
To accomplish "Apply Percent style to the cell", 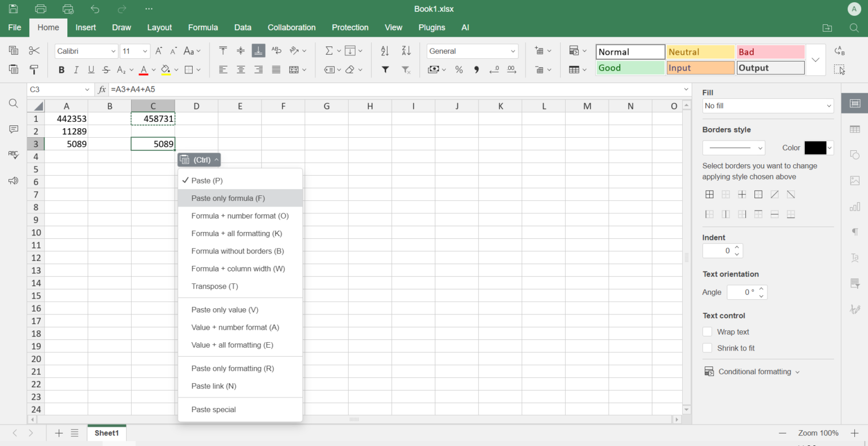I will click(x=459, y=69).
